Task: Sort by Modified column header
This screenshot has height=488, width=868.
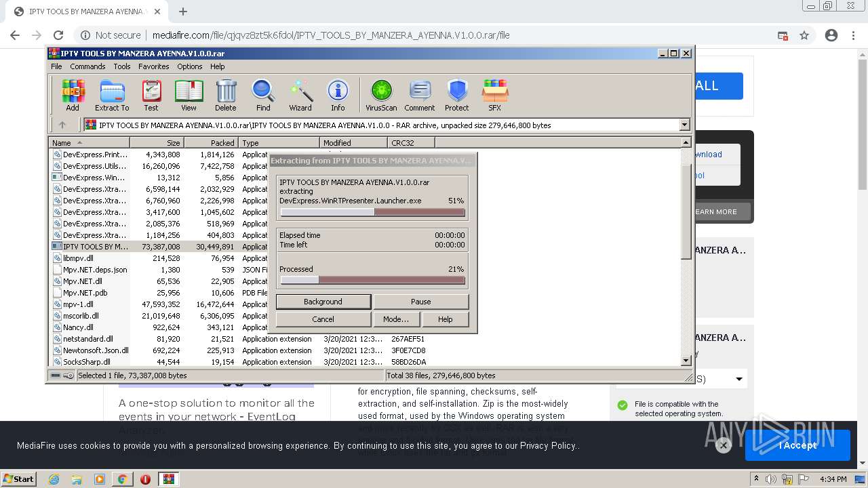Action: 353,142
